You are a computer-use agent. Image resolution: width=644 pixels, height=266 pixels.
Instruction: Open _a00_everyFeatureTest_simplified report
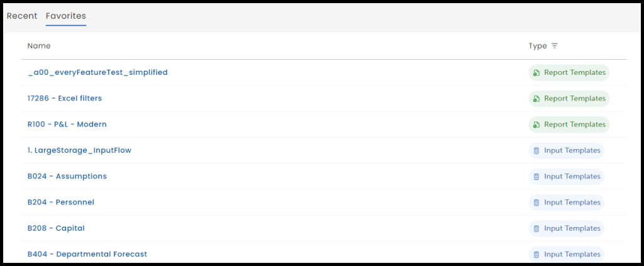97,72
